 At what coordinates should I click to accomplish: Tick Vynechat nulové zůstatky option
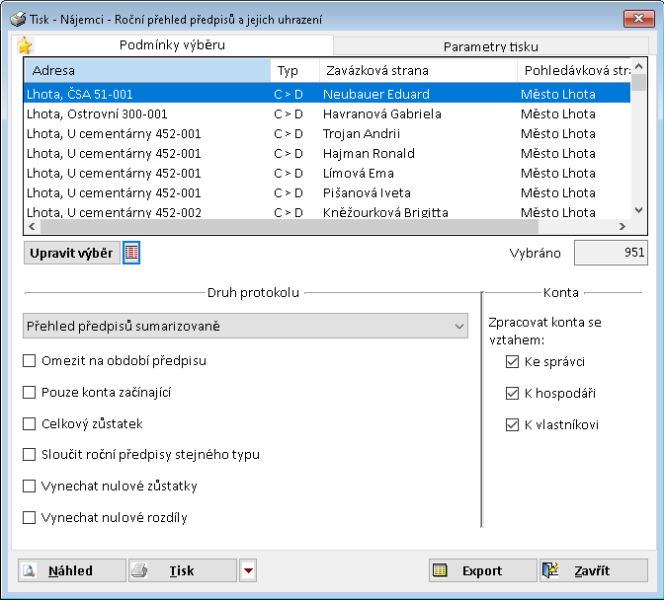click(29, 486)
